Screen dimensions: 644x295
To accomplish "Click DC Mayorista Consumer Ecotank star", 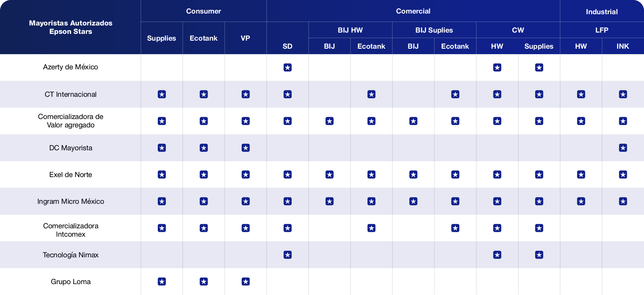I will [x=204, y=148].
